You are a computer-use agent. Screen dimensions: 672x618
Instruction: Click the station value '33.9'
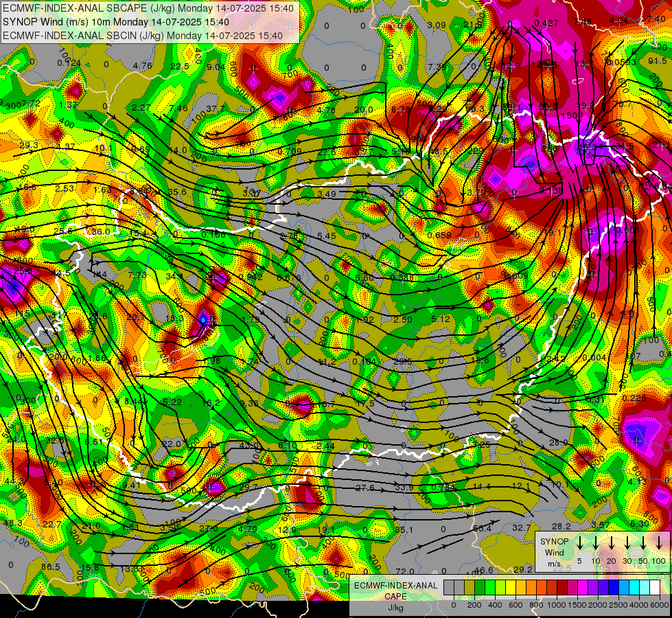tap(404, 488)
